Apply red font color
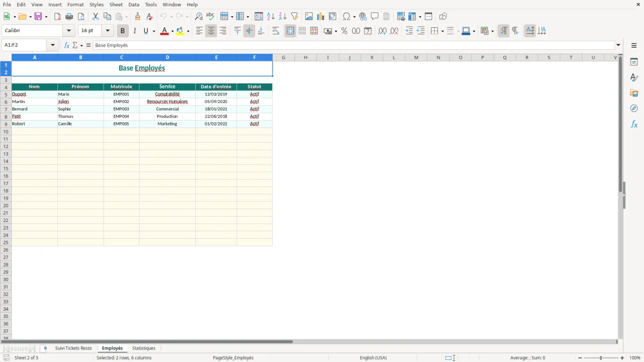644x362 pixels. coord(164,31)
